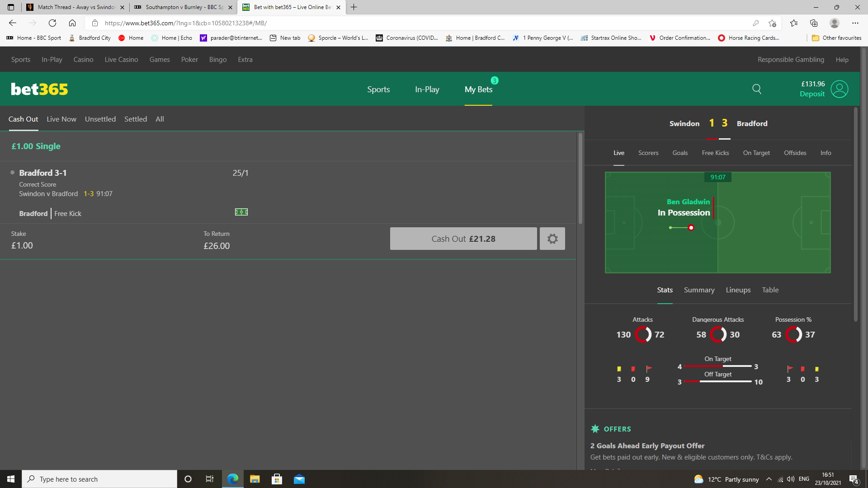Click the saved password key icon
The width and height of the screenshot is (868, 488).
755,23
